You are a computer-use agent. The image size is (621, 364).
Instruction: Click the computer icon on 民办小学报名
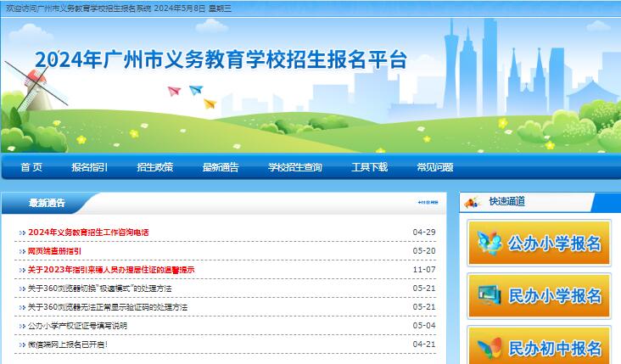point(490,295)
